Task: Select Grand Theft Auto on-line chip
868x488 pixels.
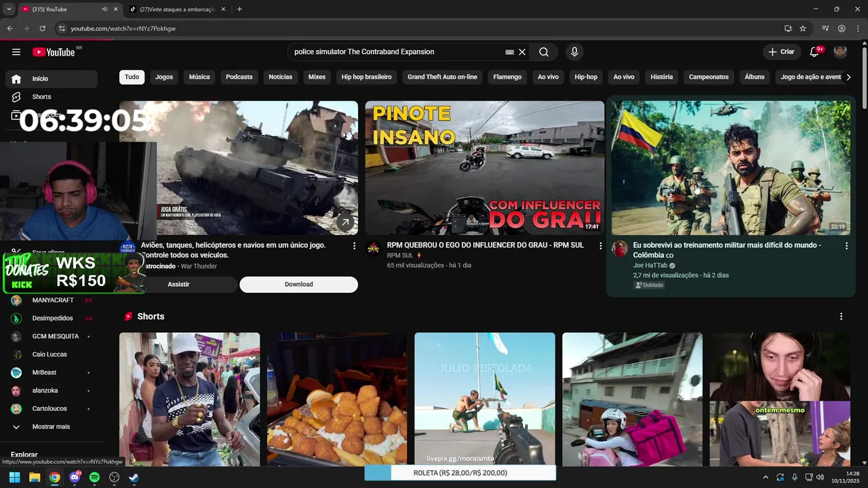Action: tap(442, 77)
